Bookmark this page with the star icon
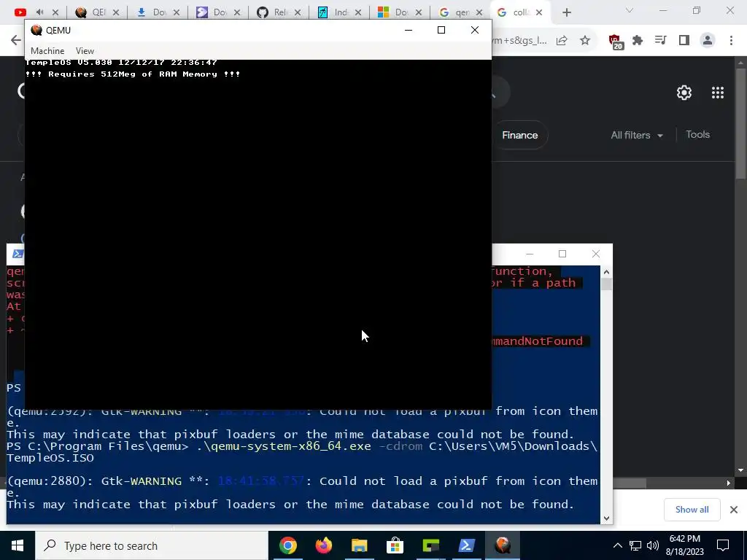Viewport: 747px width, 560px height. [585, 41]
